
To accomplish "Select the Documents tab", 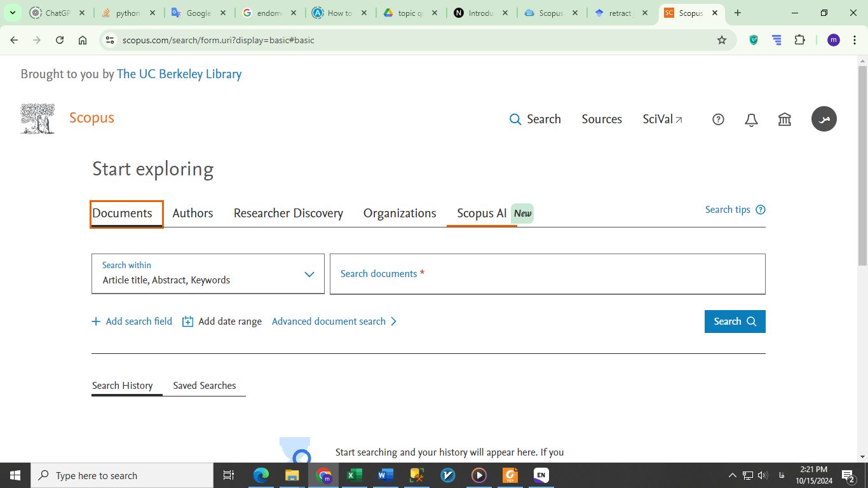I will tap(126, 214).
